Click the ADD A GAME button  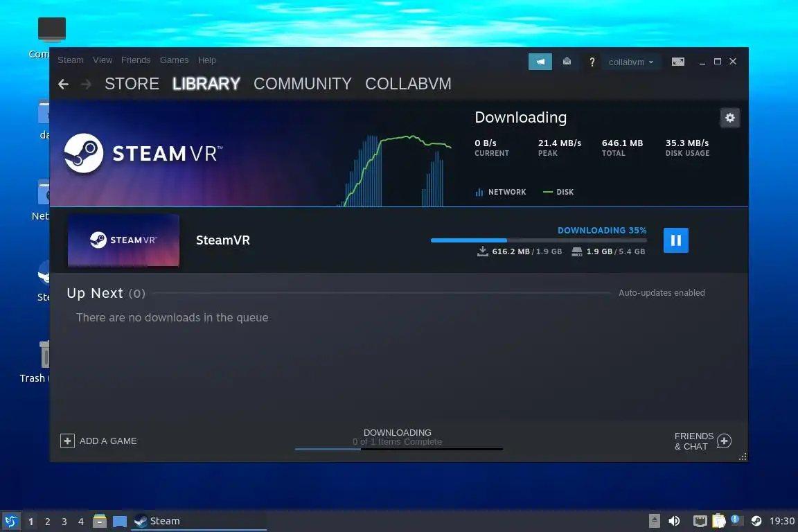tap(99, 441)
